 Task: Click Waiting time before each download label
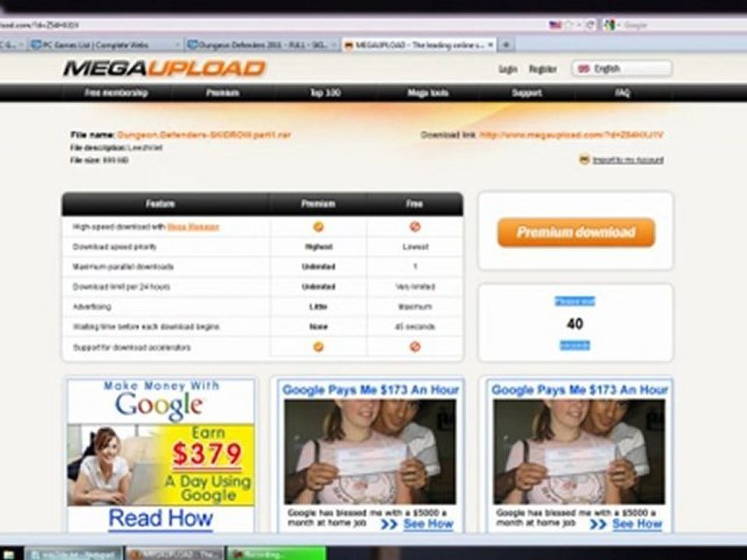tap(146, 327)
